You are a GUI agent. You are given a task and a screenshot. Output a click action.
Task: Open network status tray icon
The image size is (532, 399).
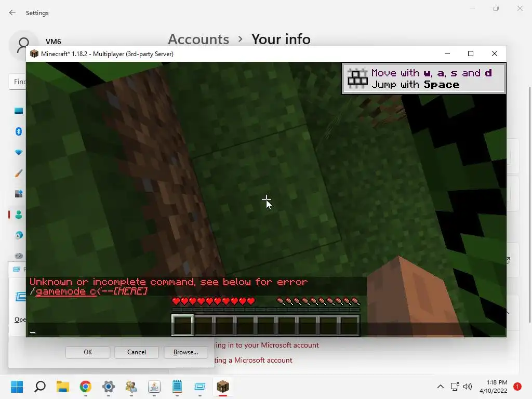coord(455,387)
